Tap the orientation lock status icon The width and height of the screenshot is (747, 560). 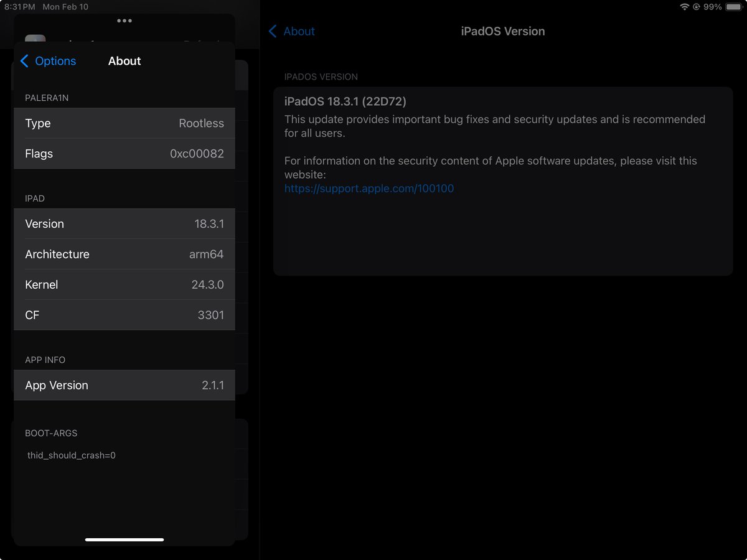tap(696, 7)
